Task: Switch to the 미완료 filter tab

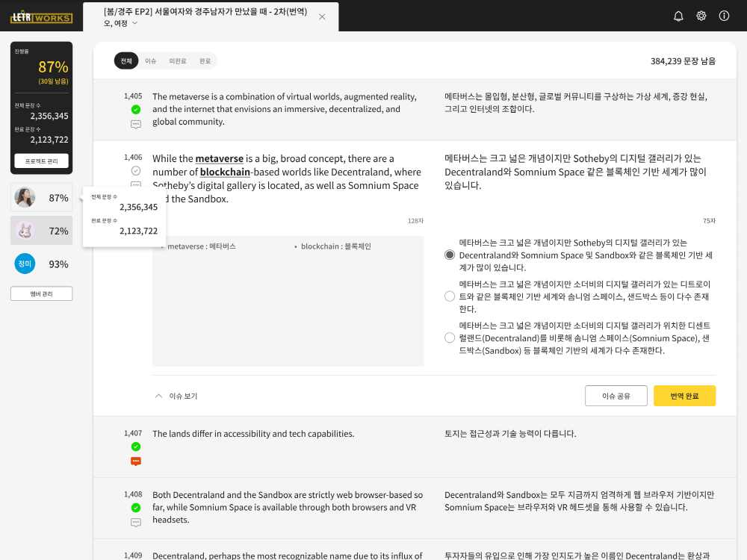Action: 178,61
